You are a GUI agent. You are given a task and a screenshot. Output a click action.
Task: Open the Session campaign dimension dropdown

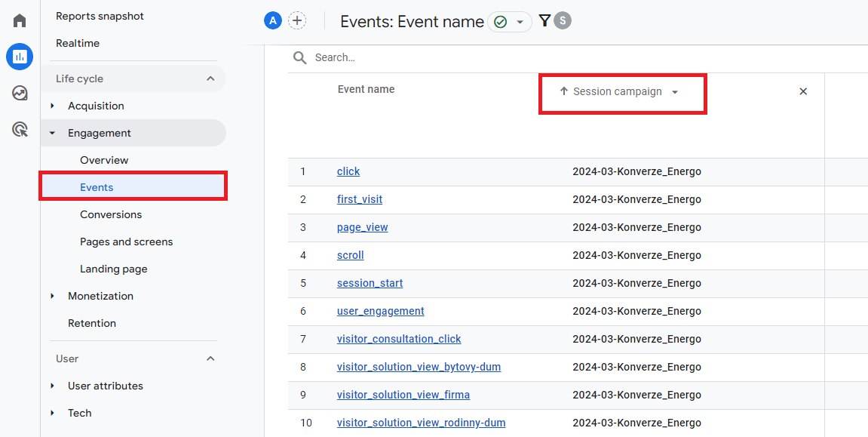[674, 92]
